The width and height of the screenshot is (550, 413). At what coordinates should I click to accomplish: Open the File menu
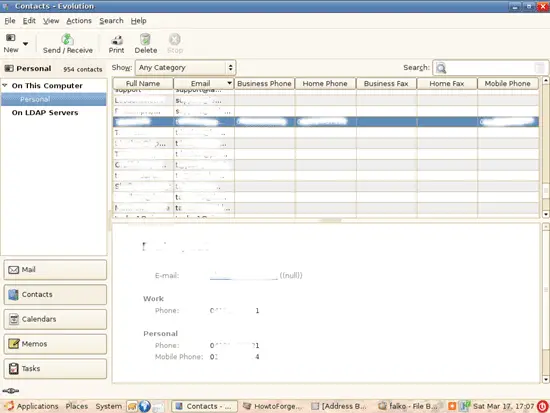pos(10,21)
